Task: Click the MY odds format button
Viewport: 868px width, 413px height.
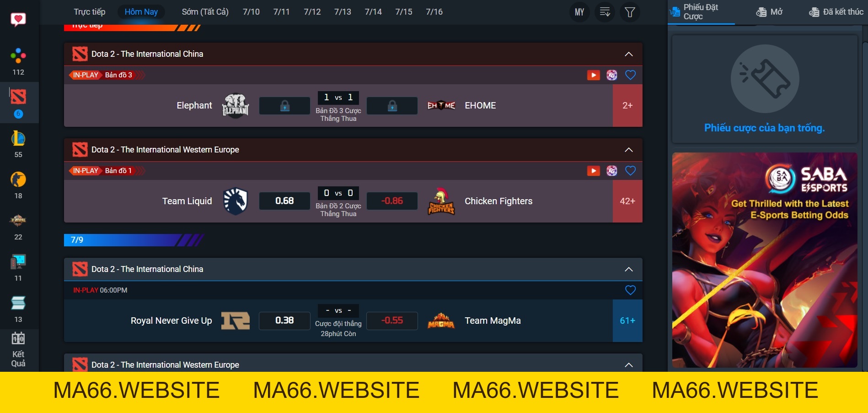Action: [x=579, y=12]
